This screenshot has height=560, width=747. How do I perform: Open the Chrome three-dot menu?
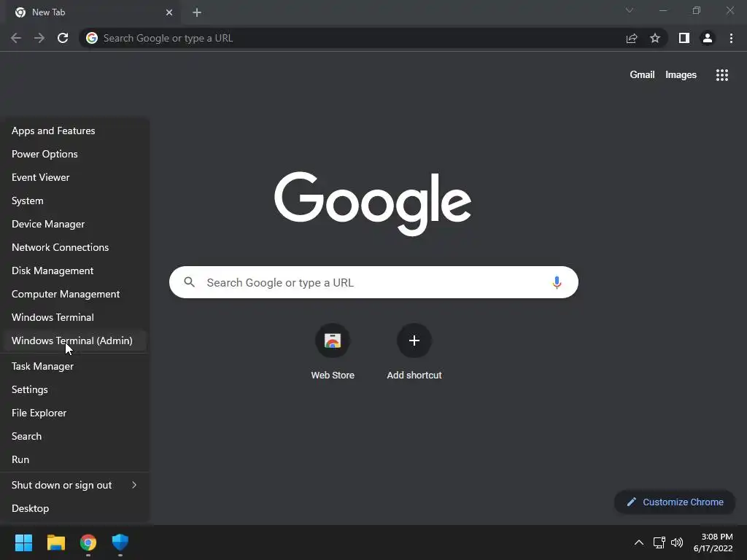(731, 38)
